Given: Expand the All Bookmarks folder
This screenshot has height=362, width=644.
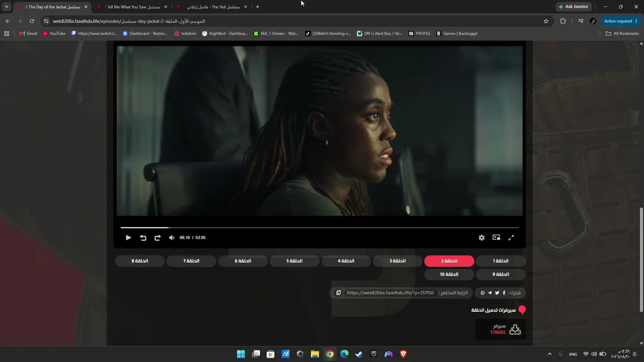Looking at the screenshot, I should click(x=622, y=34).
